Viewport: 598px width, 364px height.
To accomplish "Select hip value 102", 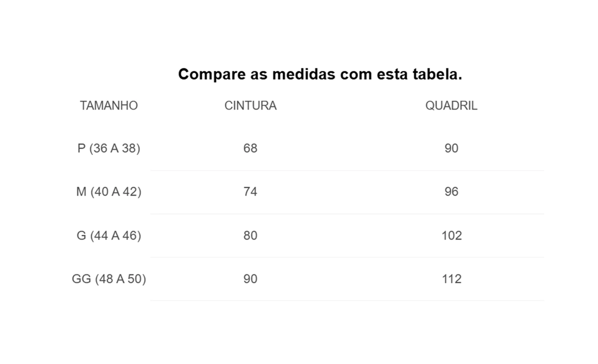I will [x=451, y=235].
